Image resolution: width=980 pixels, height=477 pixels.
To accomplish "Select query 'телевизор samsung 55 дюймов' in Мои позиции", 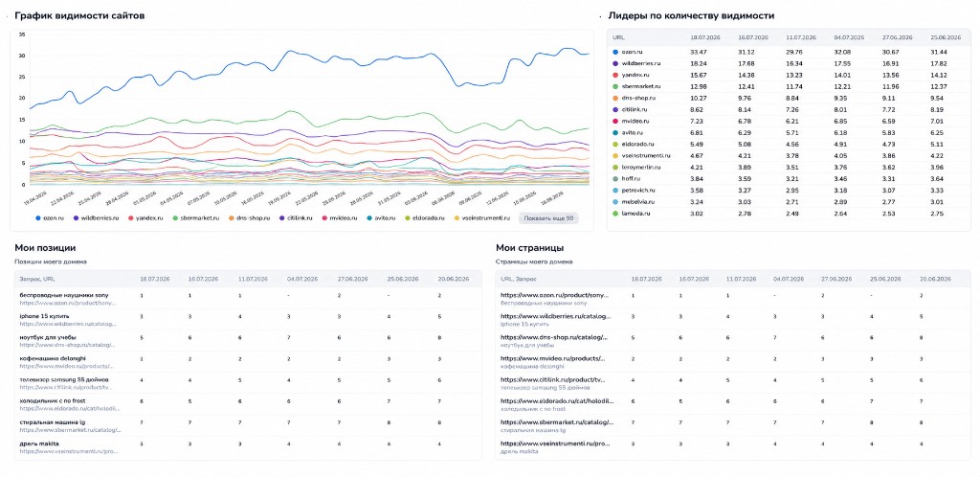I will tap(64, 379).
